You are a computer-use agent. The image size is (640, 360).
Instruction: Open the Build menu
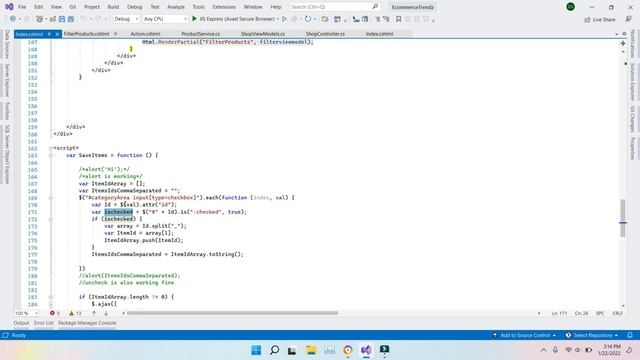click(113, 7)
